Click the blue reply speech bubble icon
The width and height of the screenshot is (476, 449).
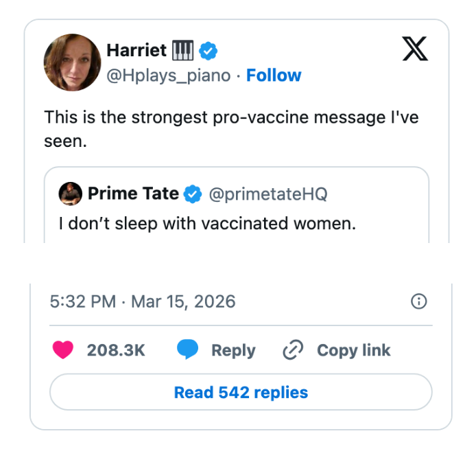pyautogui.click(x=187, y=349)
